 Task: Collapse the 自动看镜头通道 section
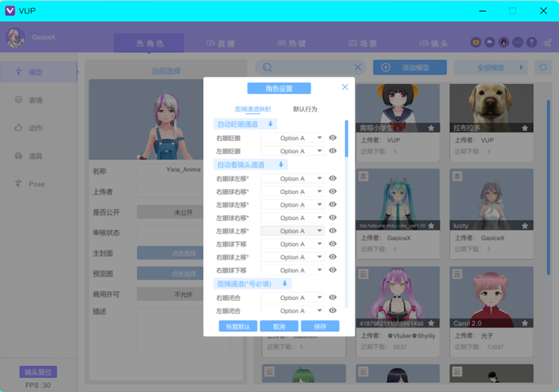(281, 165)
